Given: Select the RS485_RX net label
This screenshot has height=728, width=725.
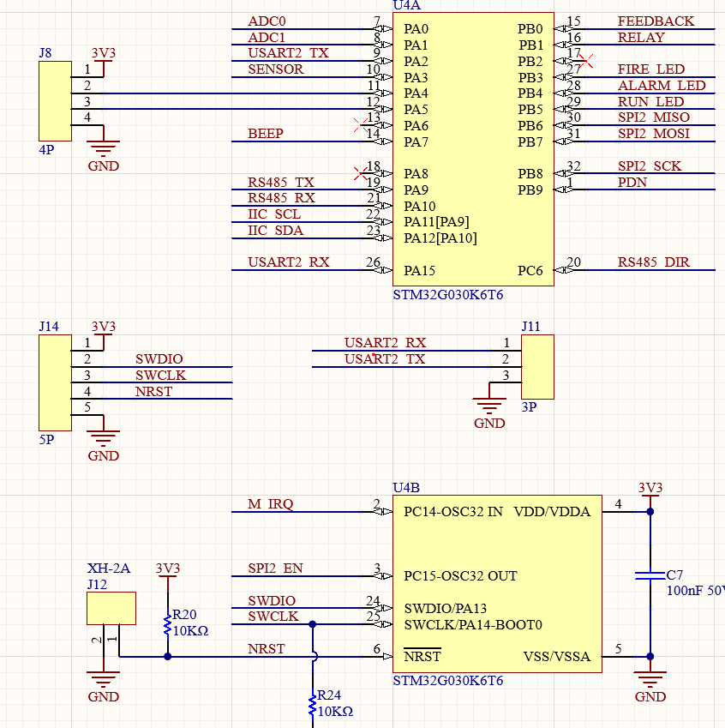Looking at the screenshot, I should [281, 198].
